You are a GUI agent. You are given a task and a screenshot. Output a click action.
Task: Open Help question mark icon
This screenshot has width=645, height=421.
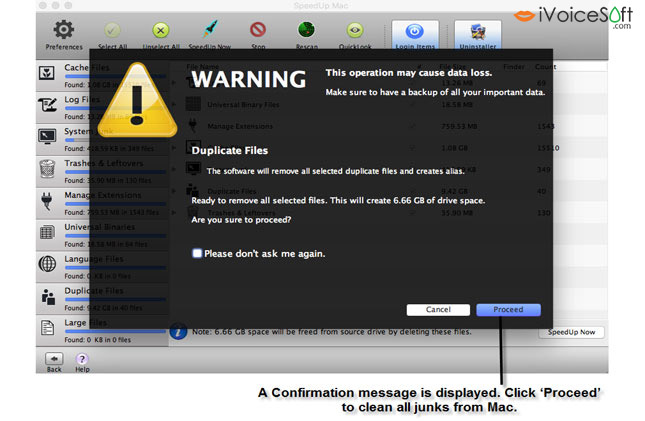pos(82,359)
